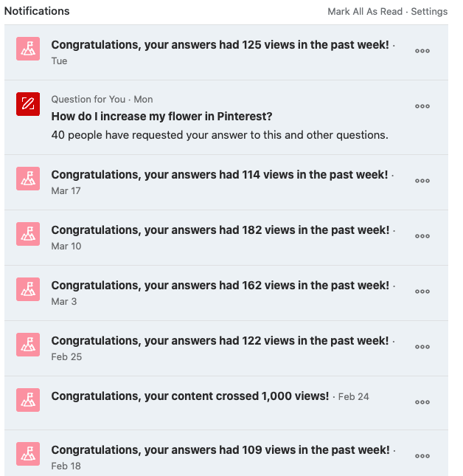
Task: Click the red question icon for Pinterest question
Action: (28, 104)
